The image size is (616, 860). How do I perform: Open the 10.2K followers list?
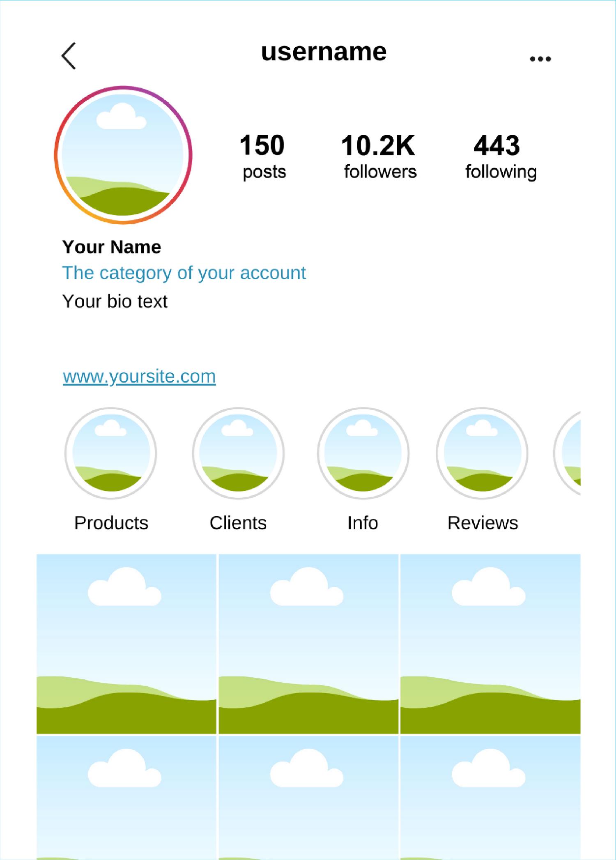[x=379, y=156]
